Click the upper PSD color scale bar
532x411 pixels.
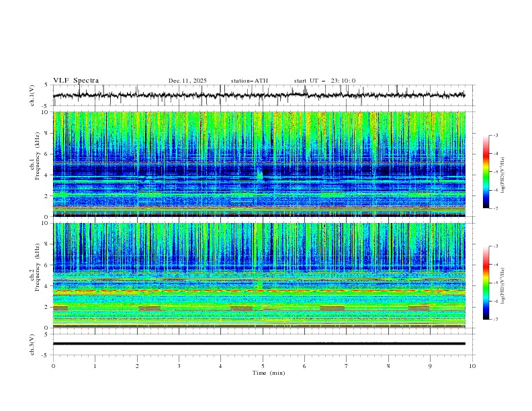coord(486,172)
